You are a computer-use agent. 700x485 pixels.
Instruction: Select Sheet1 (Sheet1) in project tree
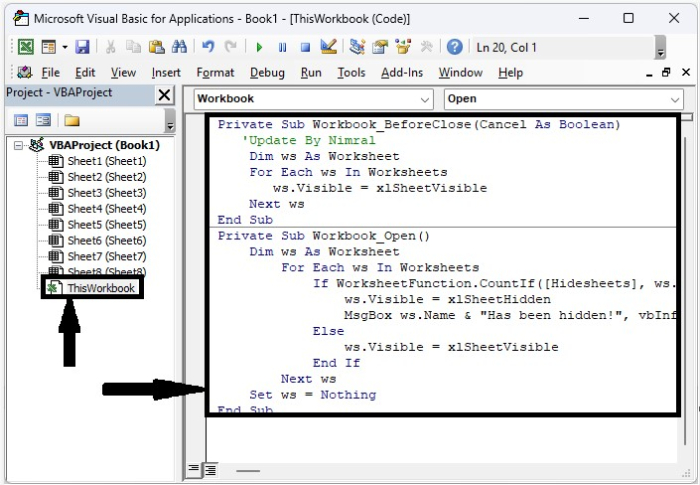[107, 161]
